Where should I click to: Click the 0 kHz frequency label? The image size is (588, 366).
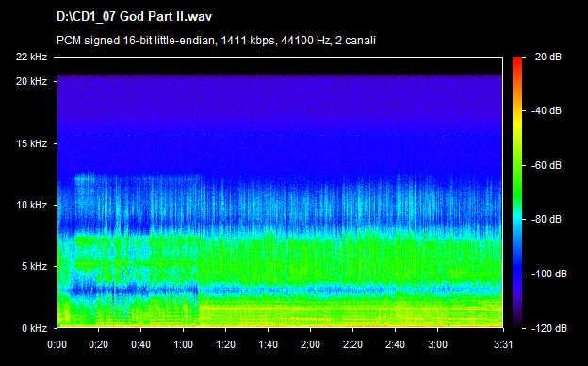coord(34,328)
